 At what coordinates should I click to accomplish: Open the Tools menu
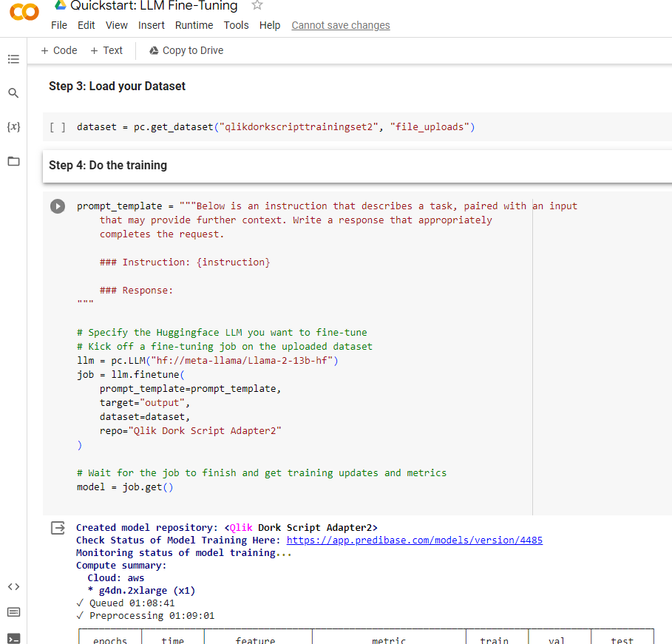point(236,25)
